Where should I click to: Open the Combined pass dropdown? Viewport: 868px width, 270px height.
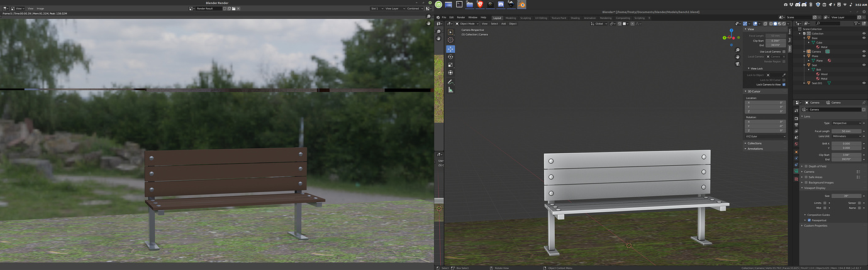[416, 9]
